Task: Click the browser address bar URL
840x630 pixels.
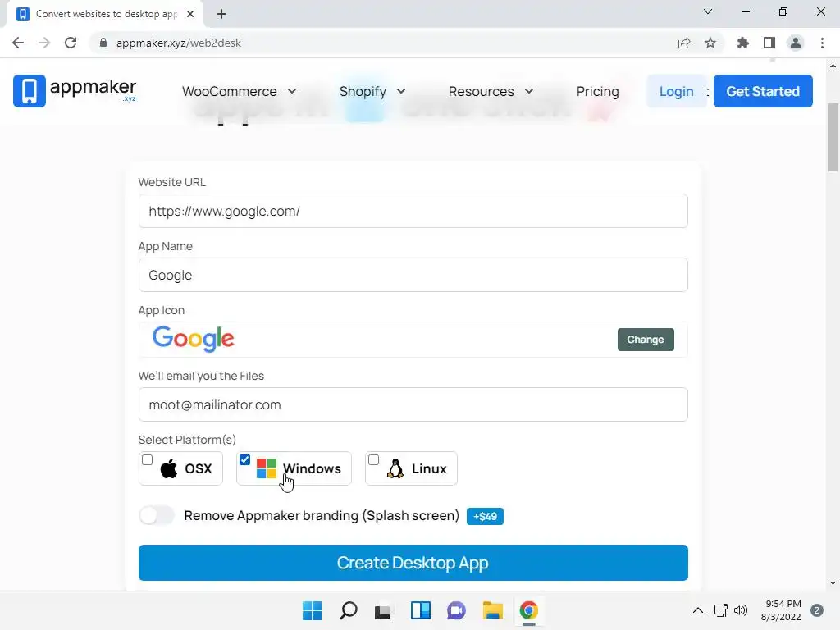Action: pyautogui.click(x=178, y=43)
